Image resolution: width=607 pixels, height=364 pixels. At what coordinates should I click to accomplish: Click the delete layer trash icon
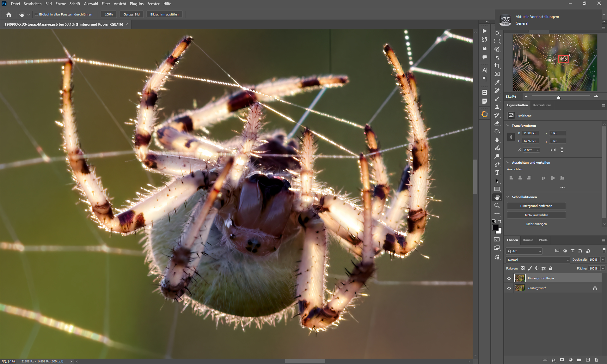click(596, 360)
